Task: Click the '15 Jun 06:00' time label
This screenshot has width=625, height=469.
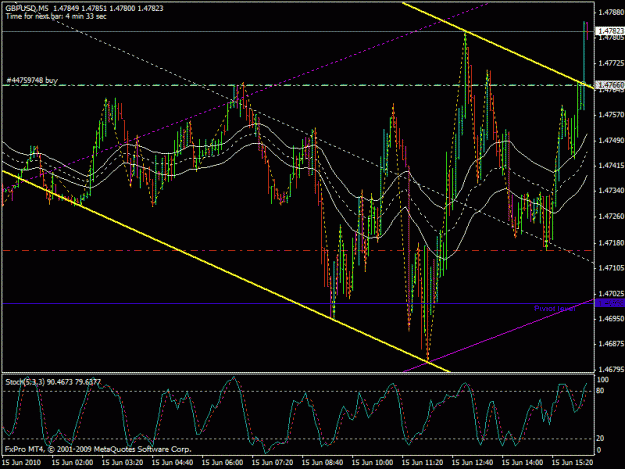Action: [222, 462]
